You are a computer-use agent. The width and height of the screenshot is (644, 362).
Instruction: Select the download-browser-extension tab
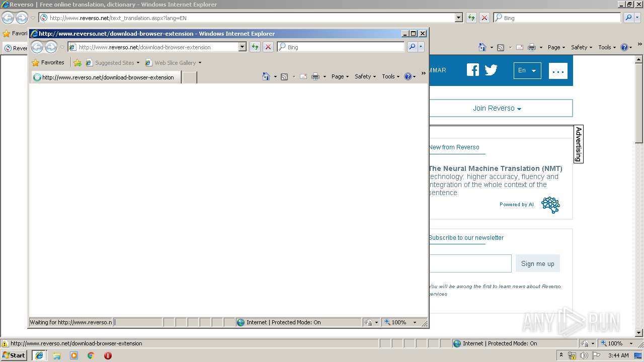[x=106, y=77]
